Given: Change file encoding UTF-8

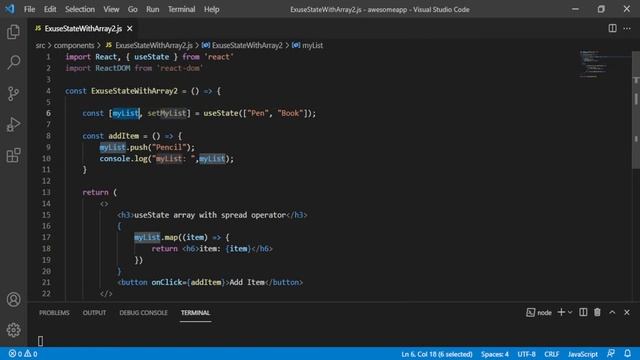Looking at the screenshot, I should tap(527, 354).
